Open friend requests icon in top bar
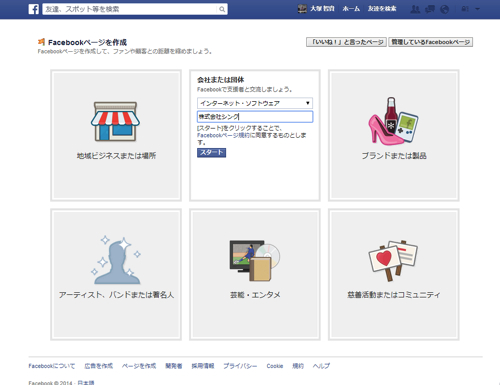 point(415,9)
